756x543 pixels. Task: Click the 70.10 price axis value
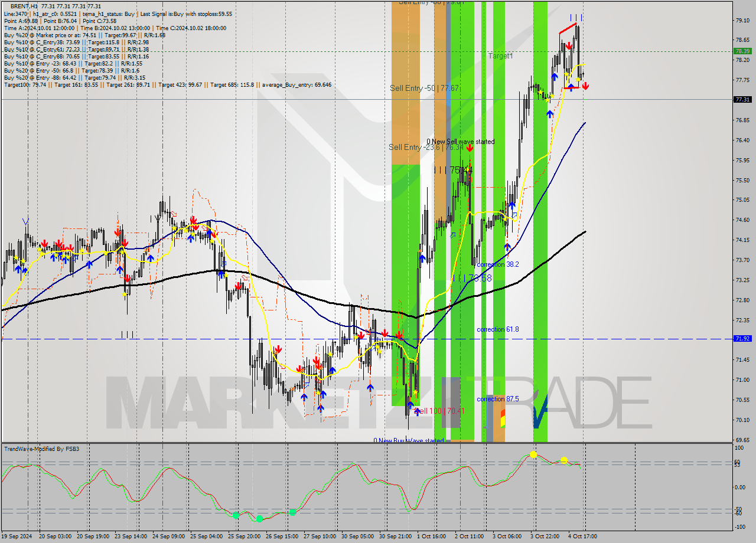[x=742, y=420]
